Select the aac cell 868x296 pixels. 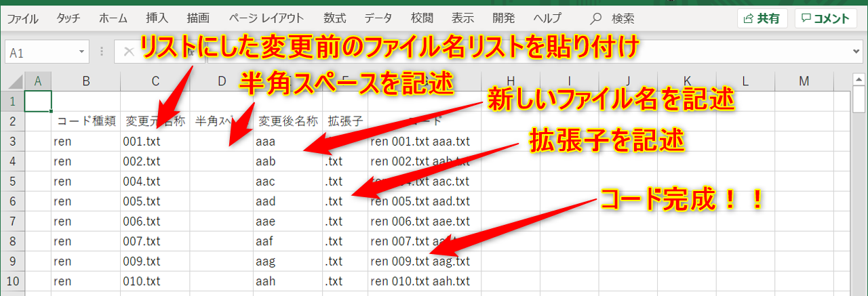coord(288,182)
